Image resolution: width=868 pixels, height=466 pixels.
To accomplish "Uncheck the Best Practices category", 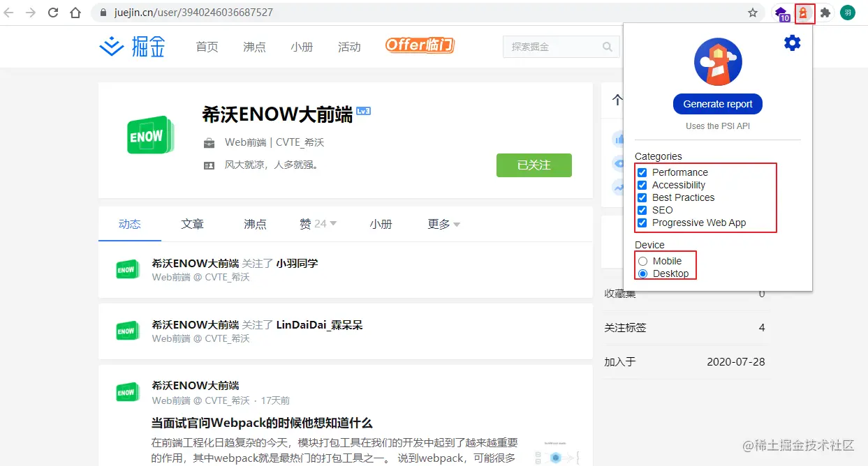I will click(642, 197).
